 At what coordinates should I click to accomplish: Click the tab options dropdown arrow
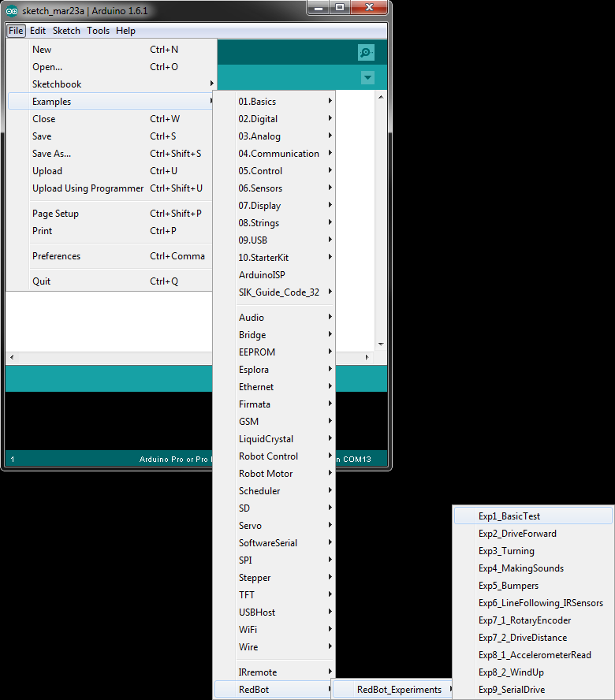(367, 77)
